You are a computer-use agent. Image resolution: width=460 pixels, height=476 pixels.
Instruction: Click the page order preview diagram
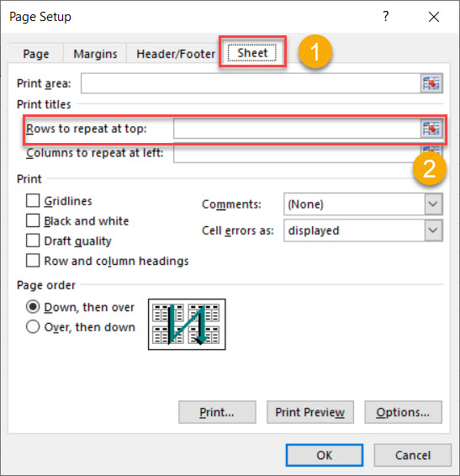[187, 325]
